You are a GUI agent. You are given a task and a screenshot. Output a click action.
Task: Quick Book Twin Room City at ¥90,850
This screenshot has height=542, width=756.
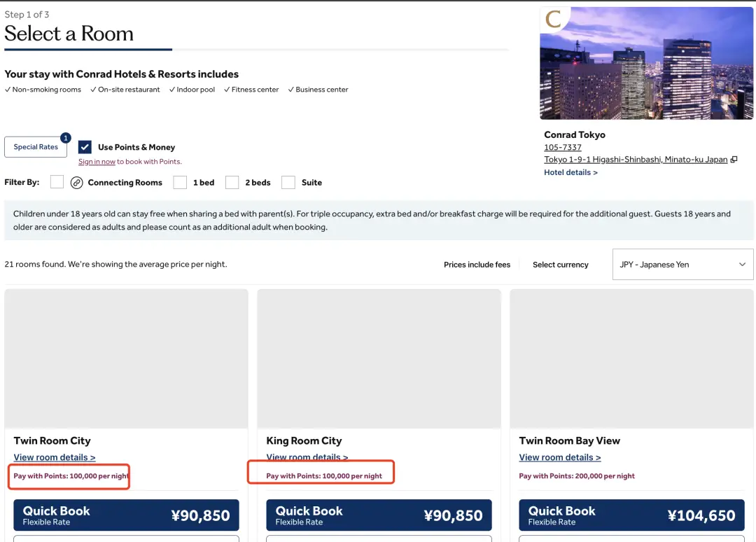(x=126, y=515)
